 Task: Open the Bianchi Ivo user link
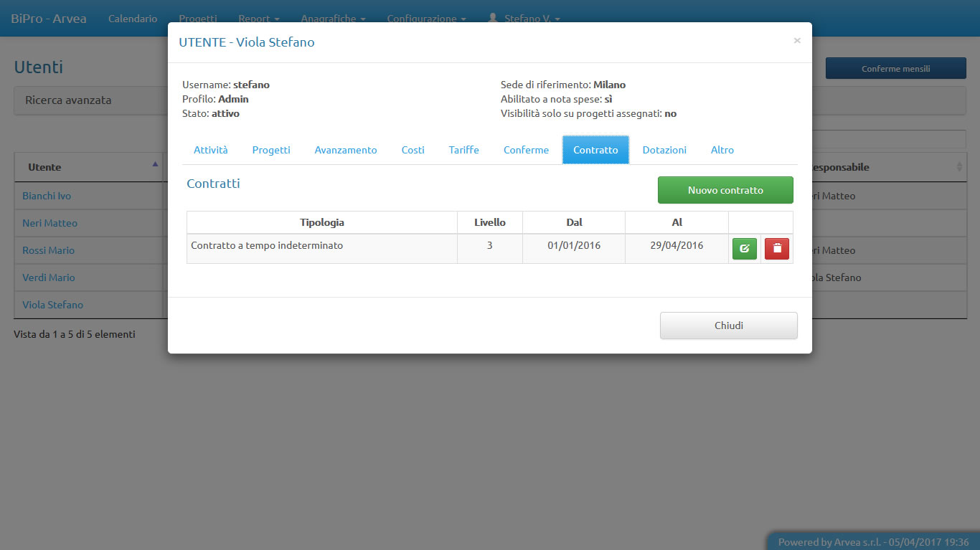47,196
